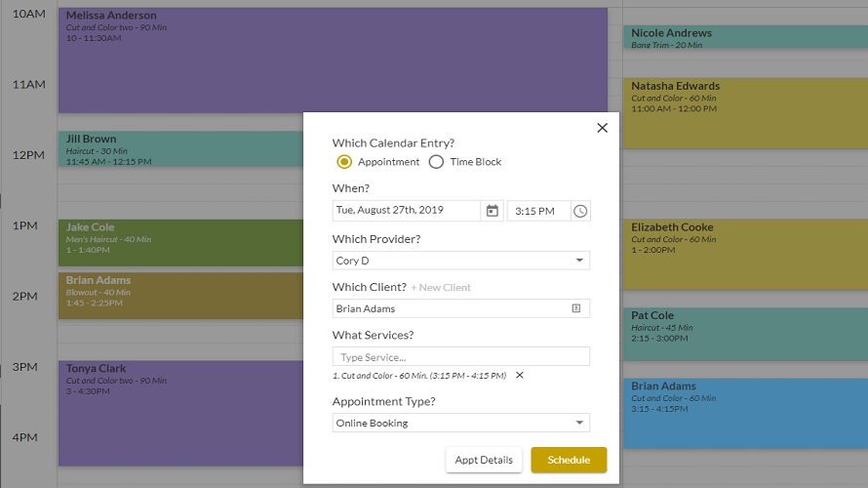Image resolution: width=868 pixels, height=488 pixels.
Task: Edit the 3:15 PM time field
Action: (538, 211)
